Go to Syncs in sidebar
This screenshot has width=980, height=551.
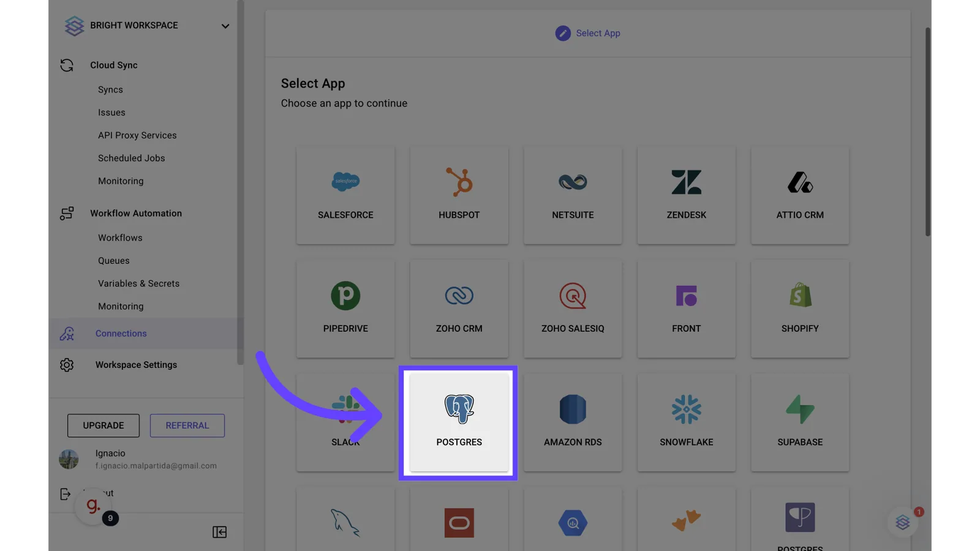coord(110,89)
